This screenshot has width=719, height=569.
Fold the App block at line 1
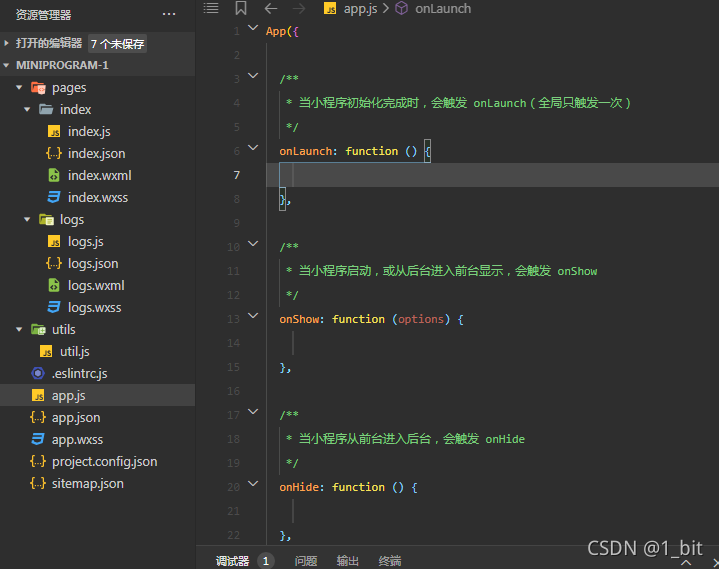click(x=253, y=28)
